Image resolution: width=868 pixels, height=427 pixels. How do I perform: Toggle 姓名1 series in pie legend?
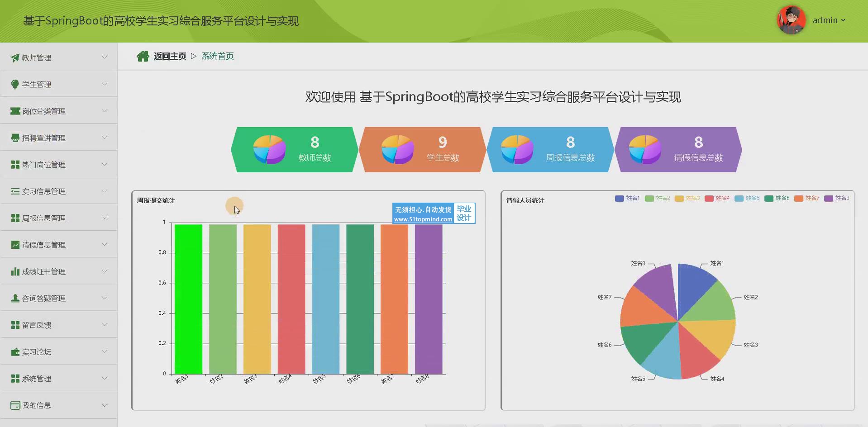click(627, 198)
